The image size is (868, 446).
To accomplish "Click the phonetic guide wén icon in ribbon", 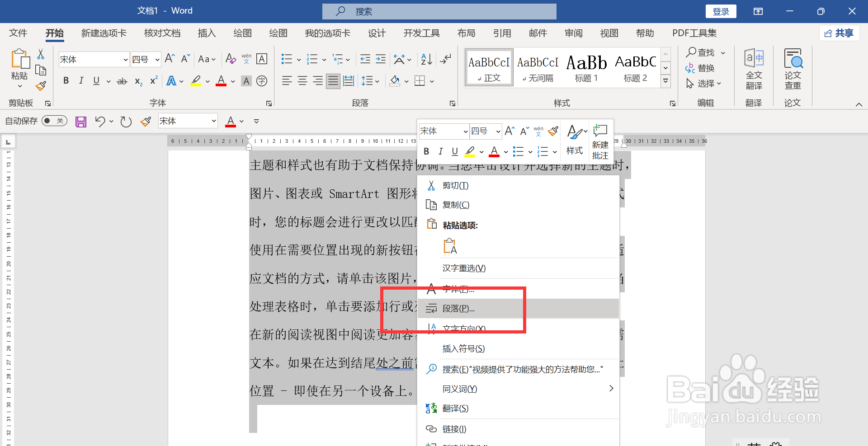I will [x=246, y=59].
